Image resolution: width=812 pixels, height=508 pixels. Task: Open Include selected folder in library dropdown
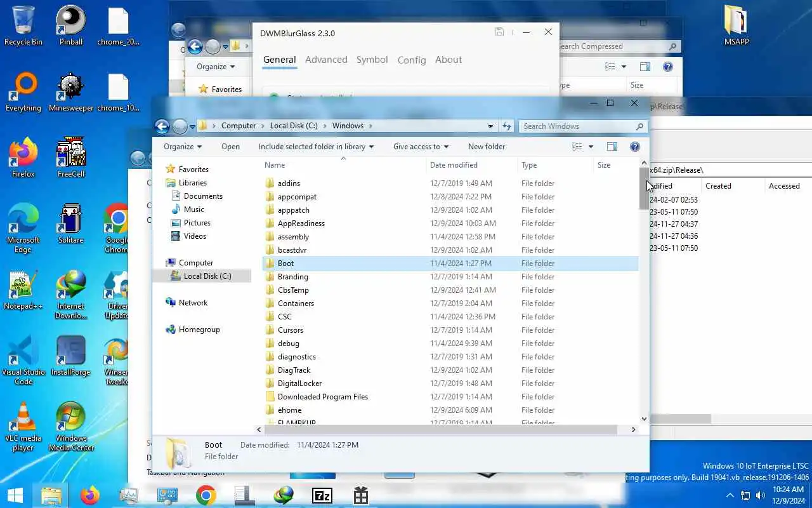coord(316,147)
